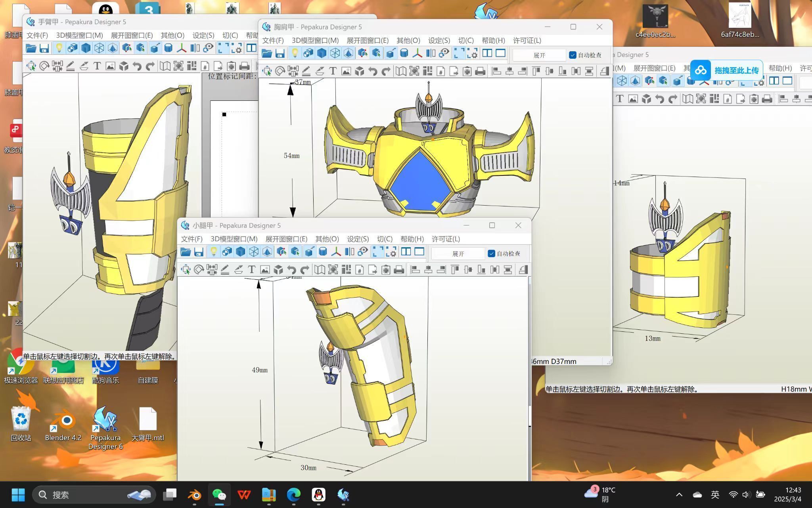Open 切(C) menu in 手臂甲 window
Image resolution: width=812 pixels, height=508 pixels.
click(x=230, y=35)
